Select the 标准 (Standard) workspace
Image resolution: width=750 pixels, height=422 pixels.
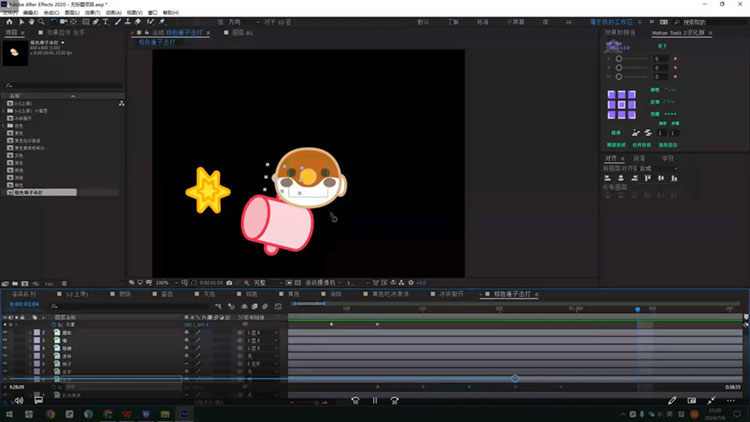[x=482, y=21]
